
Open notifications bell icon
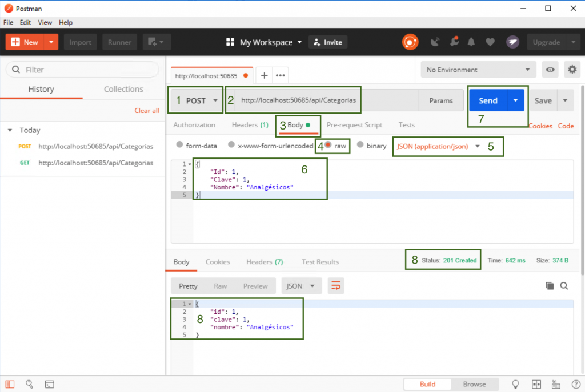tap(471, 42)
